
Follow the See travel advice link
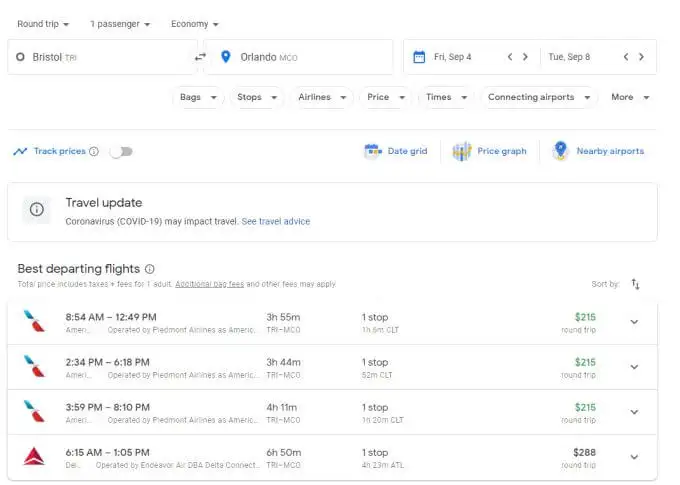(x=276, y=221)
